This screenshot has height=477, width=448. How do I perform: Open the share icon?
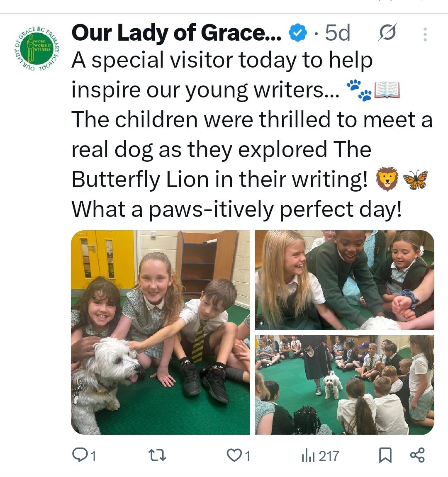417,455
